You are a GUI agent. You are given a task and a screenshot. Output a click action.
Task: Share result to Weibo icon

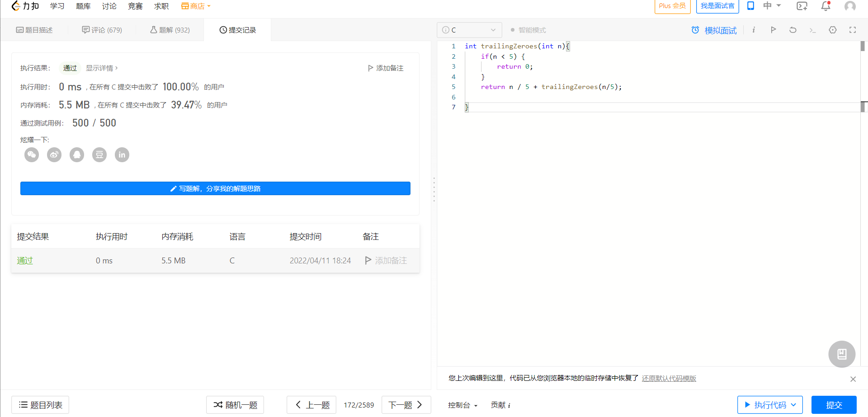click(x=54, y=155)
